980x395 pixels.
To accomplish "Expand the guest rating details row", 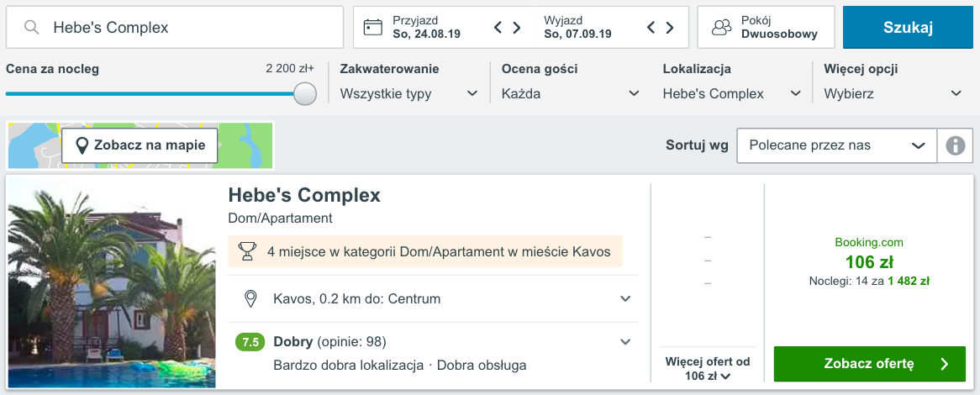I will [x=624, y=342].
